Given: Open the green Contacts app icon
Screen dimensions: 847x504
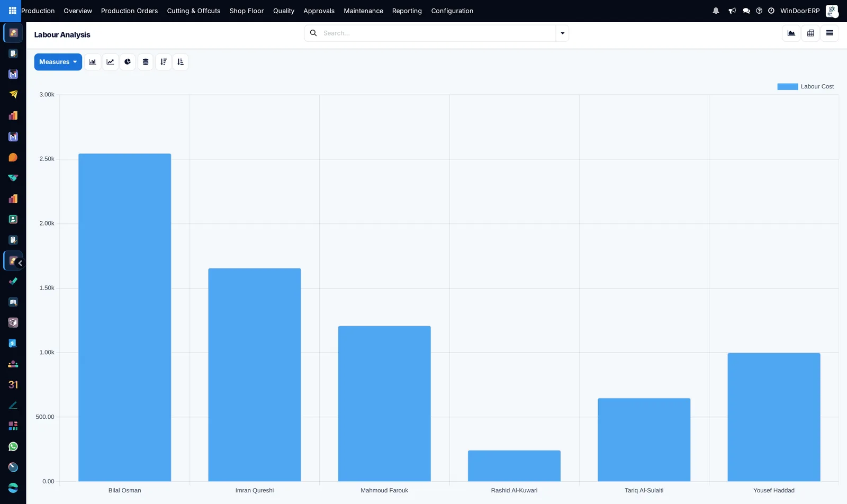Looking at the screenshot, I should click(x=13, y=219).
